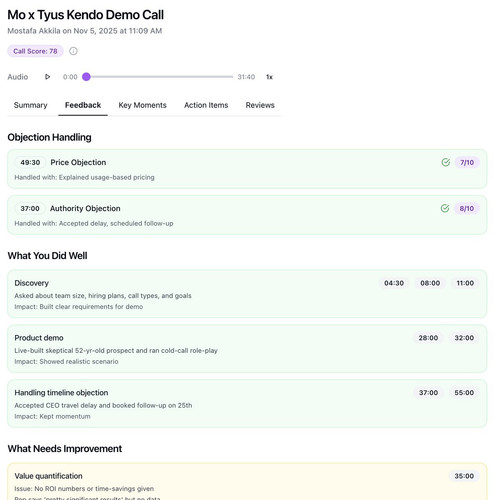
Task: Click the Mostafa Akkila date subtitle
Action: click(x=85, y=31)
